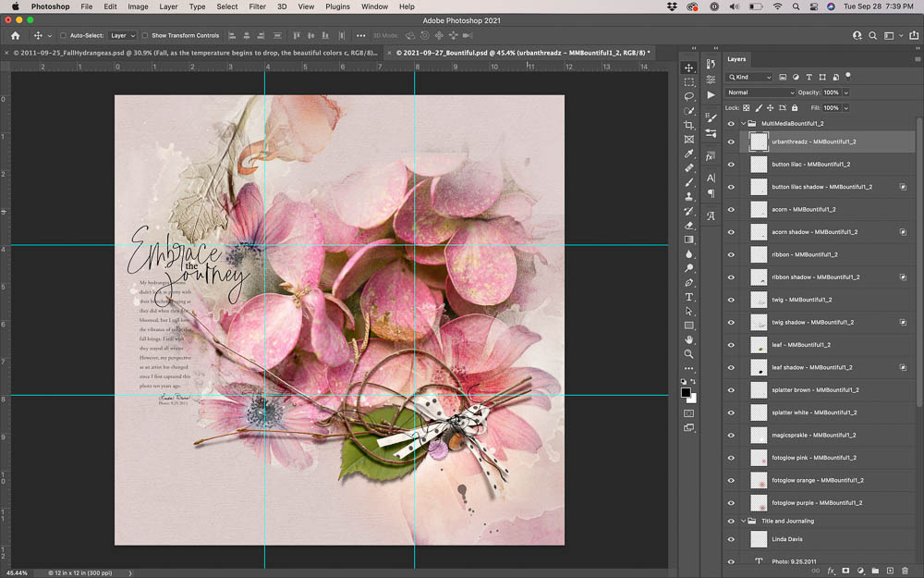This screenshot has height=578, width=924.
Task: Click the Opacity 100% field
Action: (x=832, y=92)
